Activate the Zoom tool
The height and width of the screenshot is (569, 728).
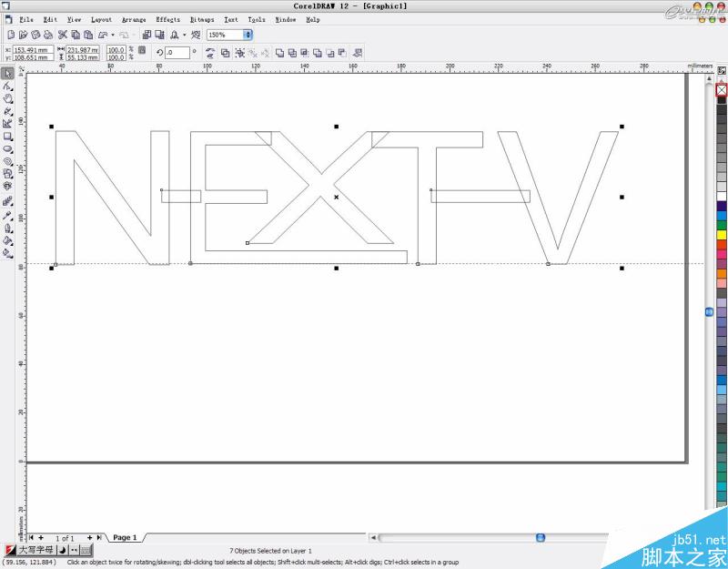(7, 100)
